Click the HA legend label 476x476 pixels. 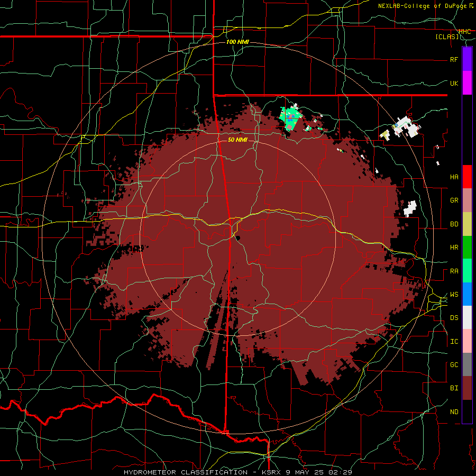point(454,177)
